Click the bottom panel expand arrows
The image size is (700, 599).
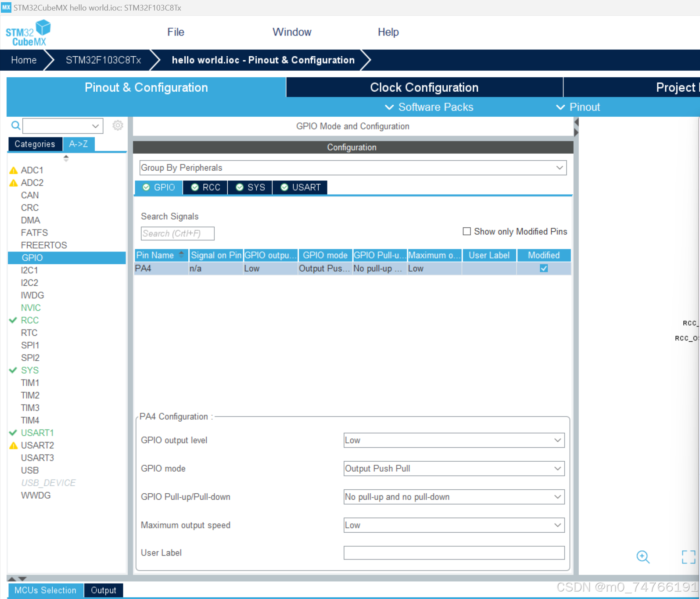click(18, 579)
